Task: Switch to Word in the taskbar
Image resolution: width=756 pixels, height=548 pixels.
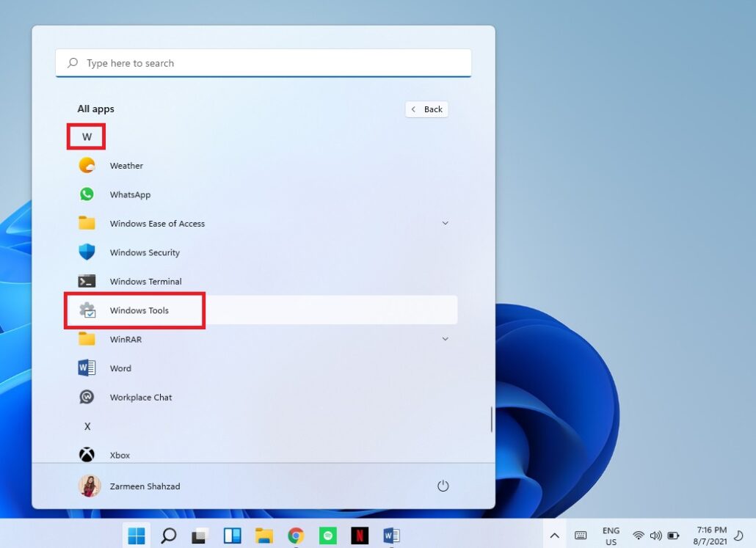Action: 391,536
